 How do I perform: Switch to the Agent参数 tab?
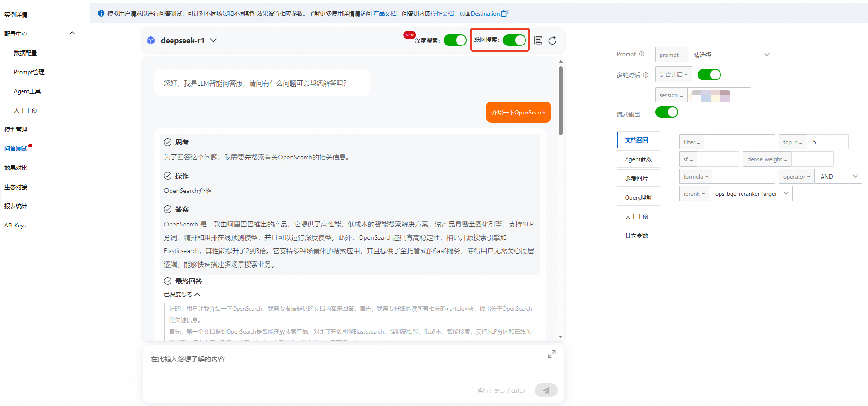(x=639, y=159)
